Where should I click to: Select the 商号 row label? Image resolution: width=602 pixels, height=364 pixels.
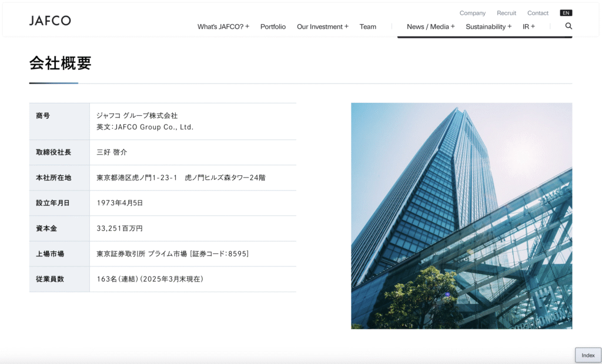pyautogui.click(x=43, y=116)
